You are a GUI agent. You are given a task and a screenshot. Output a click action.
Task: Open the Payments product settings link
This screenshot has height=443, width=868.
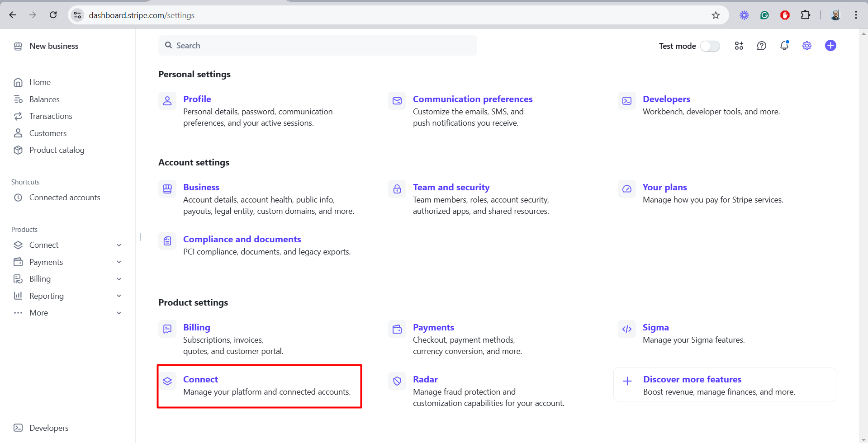coord(433,327)
